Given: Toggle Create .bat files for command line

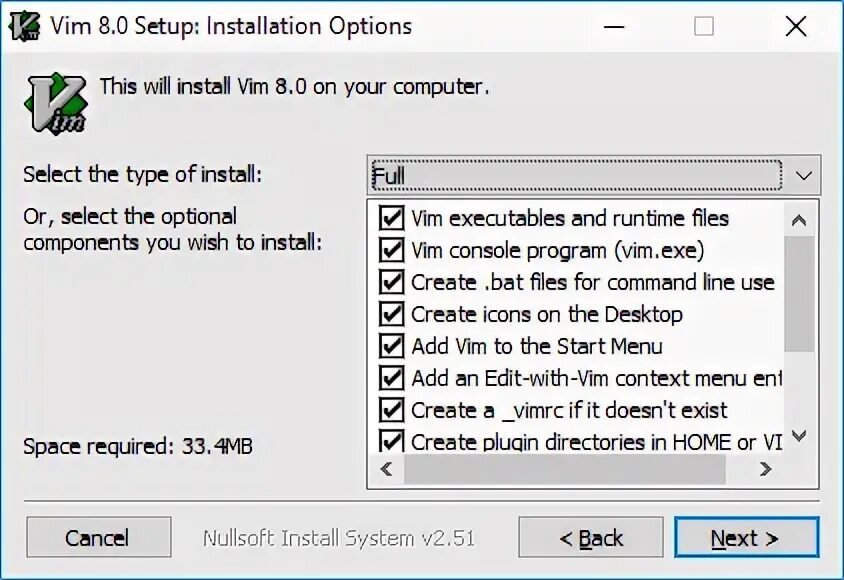Looking at the screenshot, I should (392, 282).
